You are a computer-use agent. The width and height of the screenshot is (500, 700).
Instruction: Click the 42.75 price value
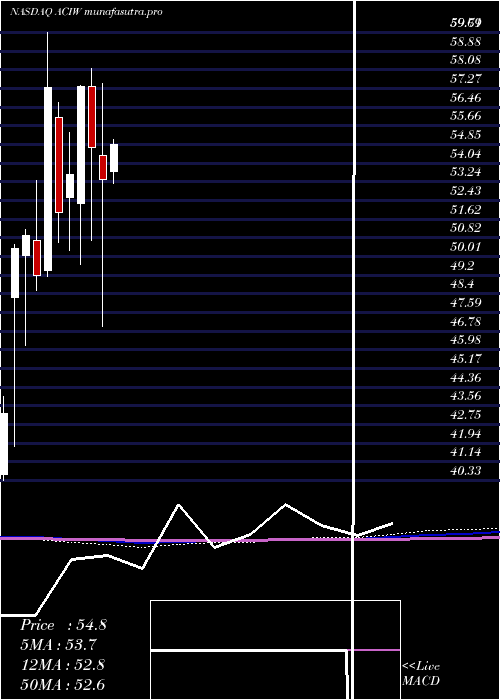click(466, 415)
